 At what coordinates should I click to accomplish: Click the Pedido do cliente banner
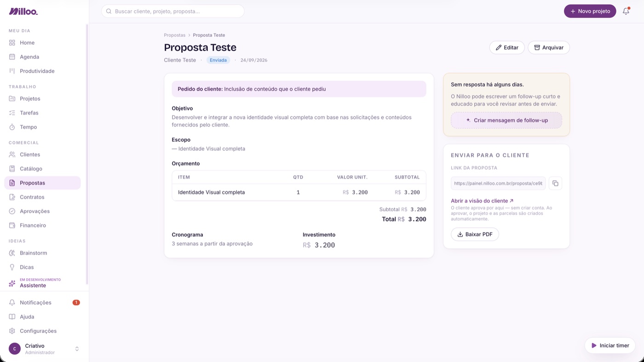(299, 89)
